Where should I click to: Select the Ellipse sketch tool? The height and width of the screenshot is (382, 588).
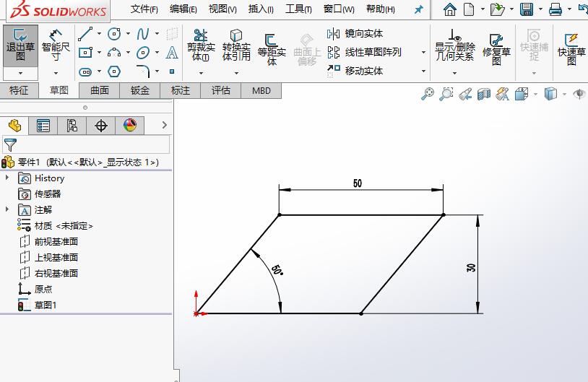[143, 53]
